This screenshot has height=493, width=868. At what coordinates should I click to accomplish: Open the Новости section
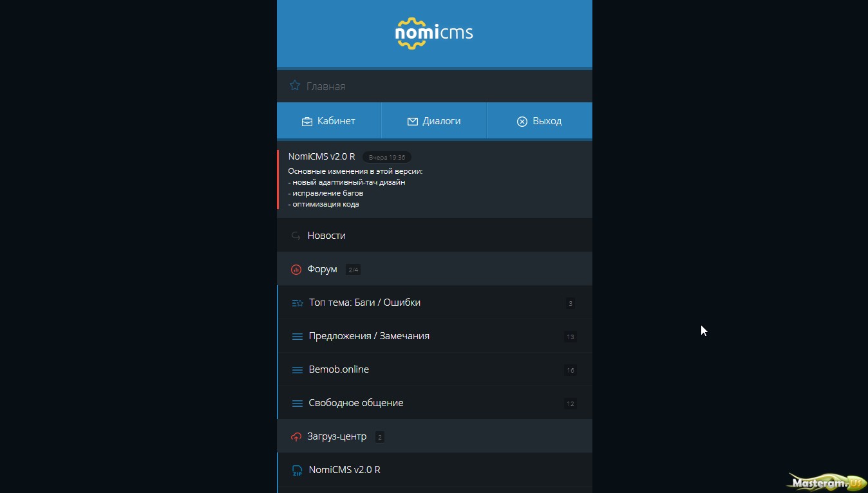(x=326, y=236)
